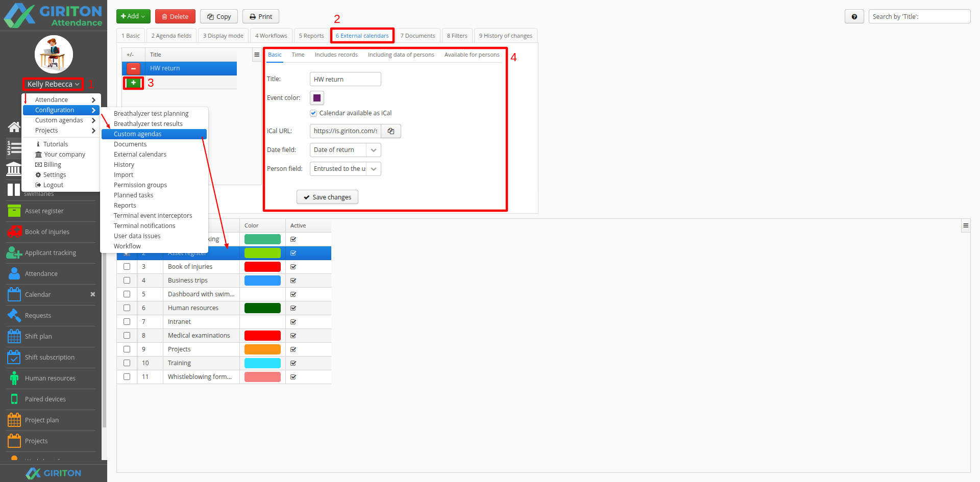The height and width of the screenshot is (482, 980).
Task: Open the Attendance person icon in sidebar
Action: point(14,273)
